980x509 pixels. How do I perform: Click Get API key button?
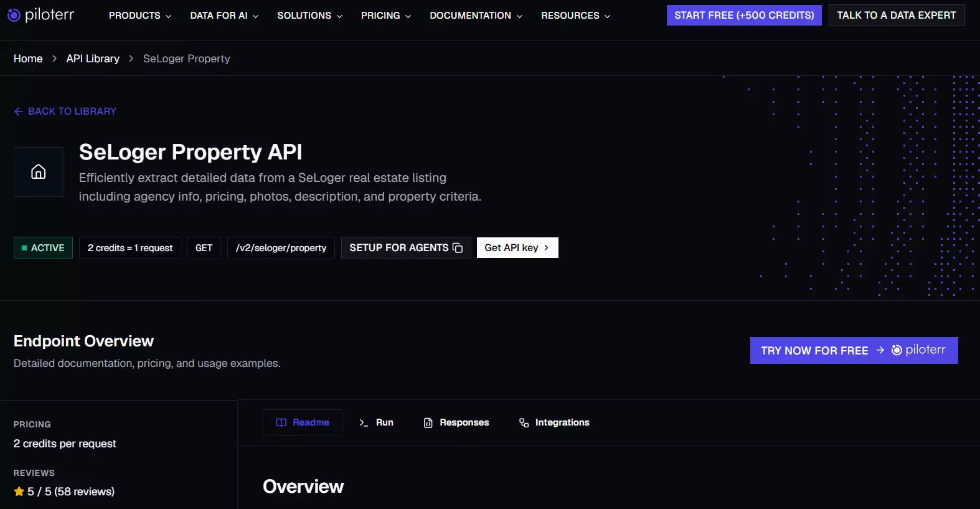[x=517, y=248]
